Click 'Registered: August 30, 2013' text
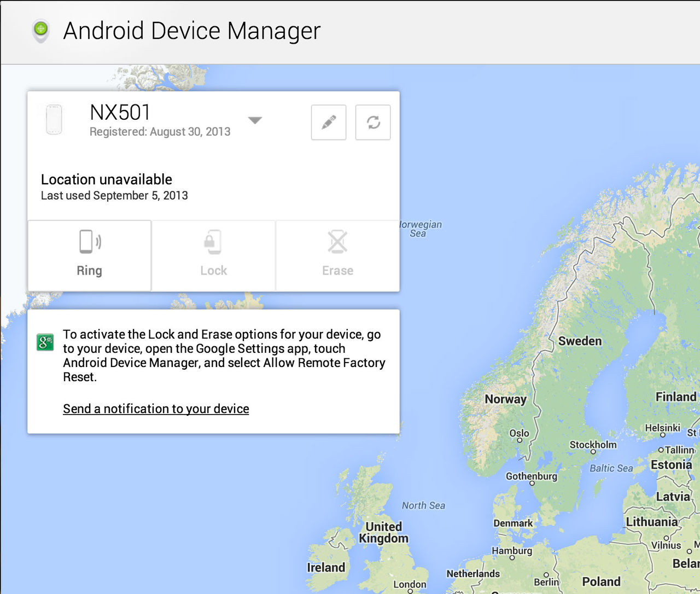This screenshot has height=594, width=700. click(160, 132)
